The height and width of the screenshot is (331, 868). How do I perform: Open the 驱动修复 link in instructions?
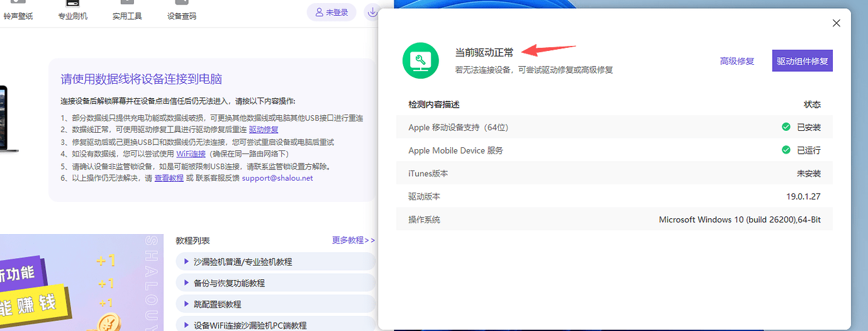point(264,130)
